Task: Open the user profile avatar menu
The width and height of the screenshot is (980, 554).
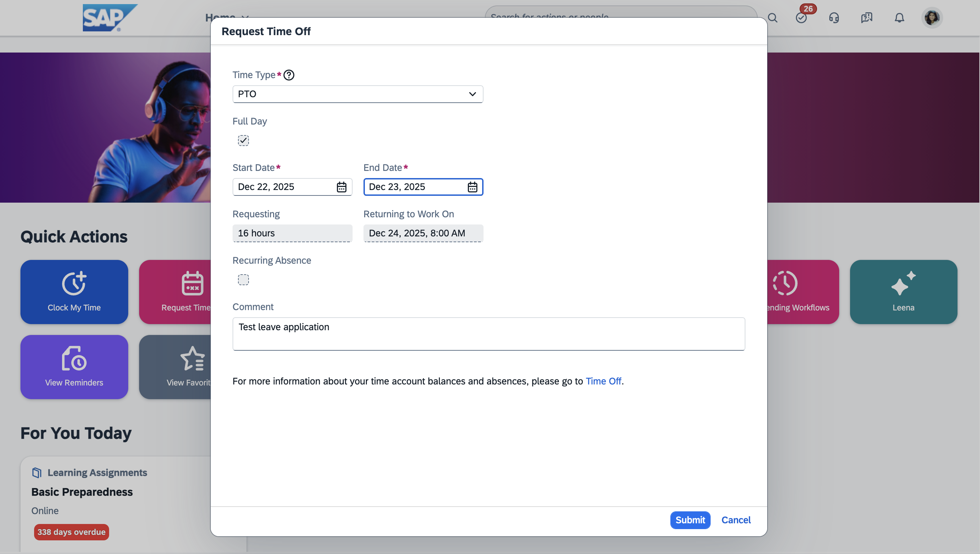Action: point(932,17)
